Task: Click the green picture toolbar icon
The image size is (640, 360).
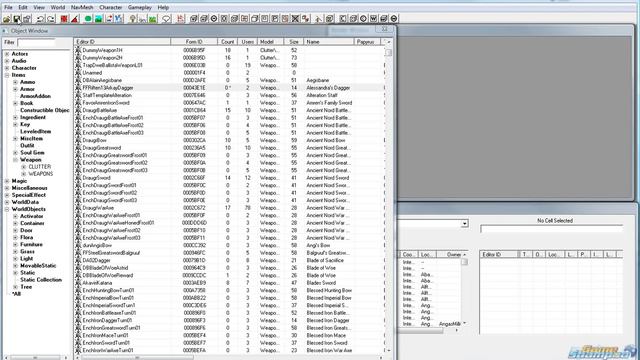Action: [x=152, y=19]
